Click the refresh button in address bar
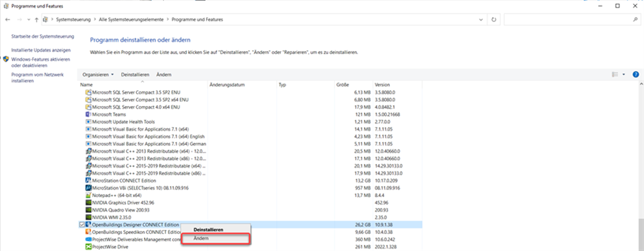Screen dimensions: 644x251 494,19
